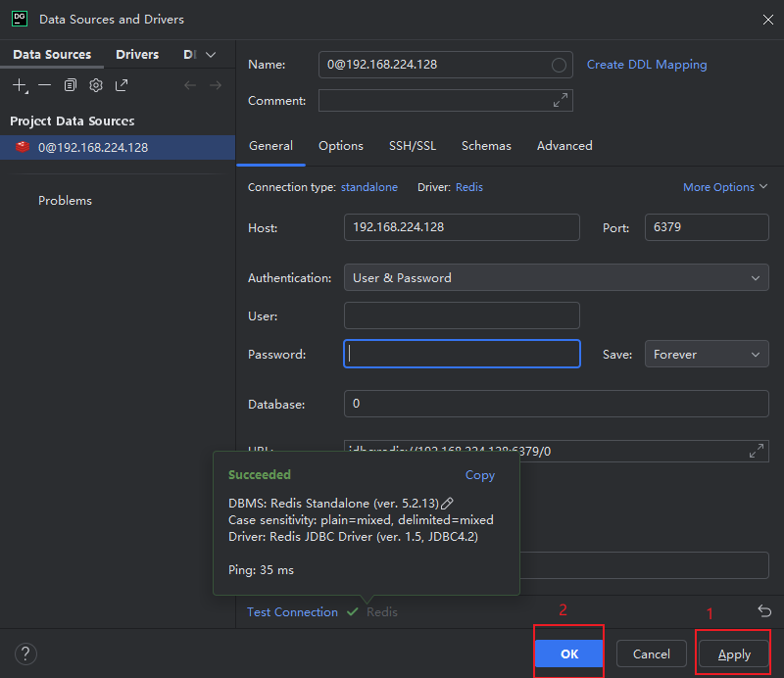The image size is (784, 678).
Task: Click the Cancel button
Action: tap(651, 654)
